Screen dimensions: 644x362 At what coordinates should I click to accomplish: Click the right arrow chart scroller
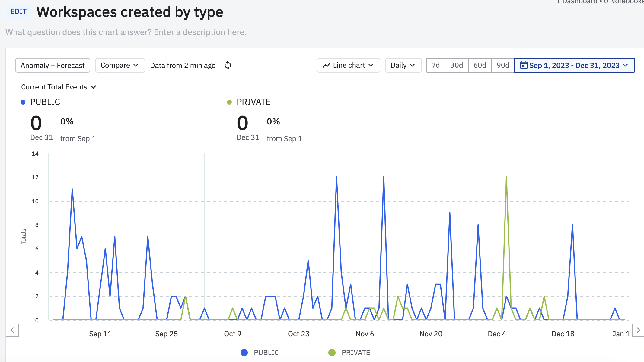coord(638,330)
